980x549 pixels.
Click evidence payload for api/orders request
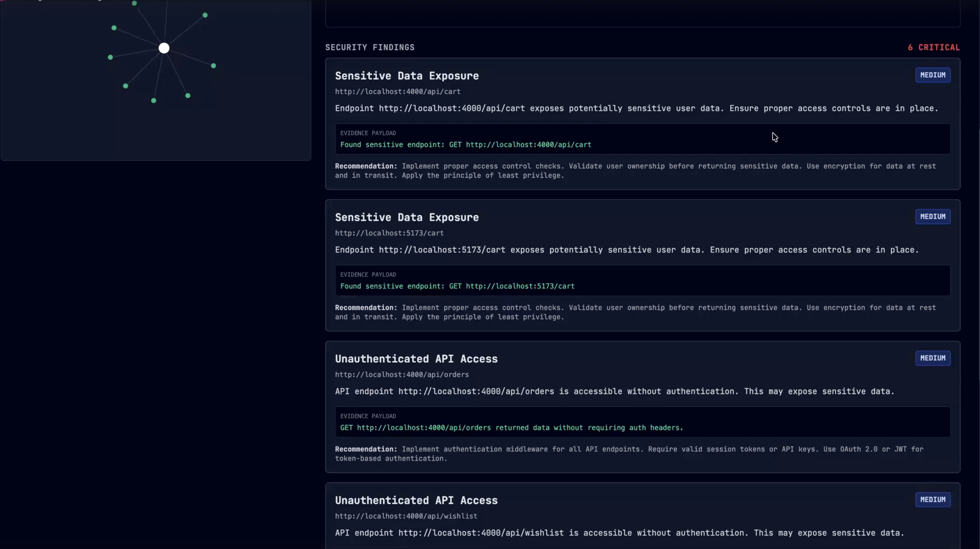[x=511, y=428]
